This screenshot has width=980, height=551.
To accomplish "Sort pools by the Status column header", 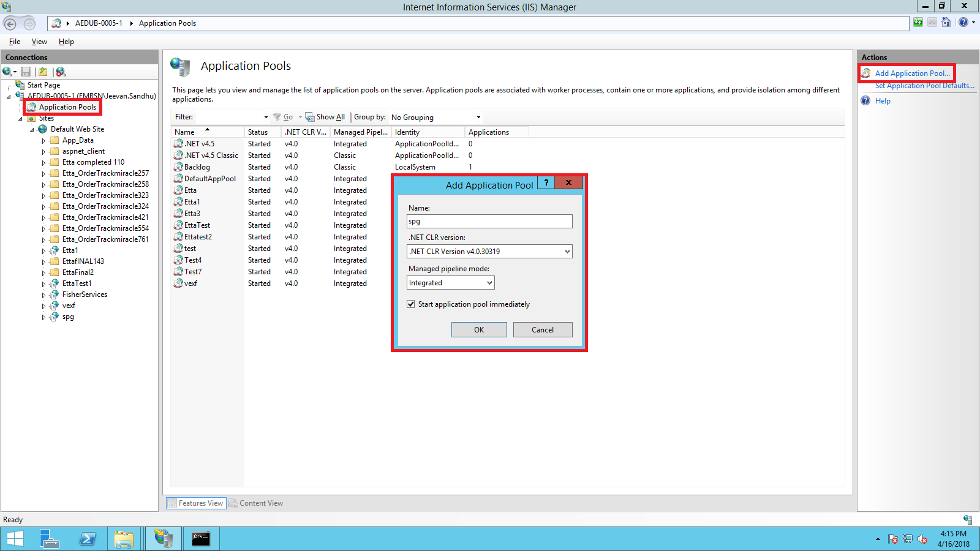I will pos(262,132).
